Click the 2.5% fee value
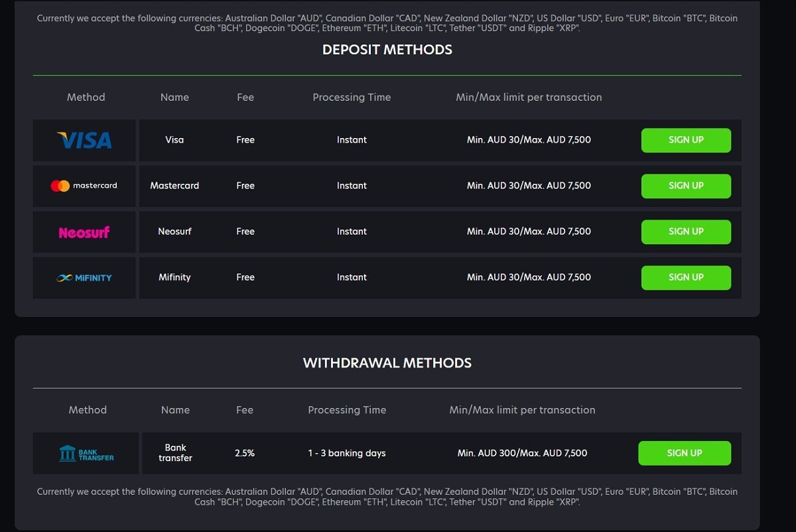 pyautogui.click(x=245, y=453)
